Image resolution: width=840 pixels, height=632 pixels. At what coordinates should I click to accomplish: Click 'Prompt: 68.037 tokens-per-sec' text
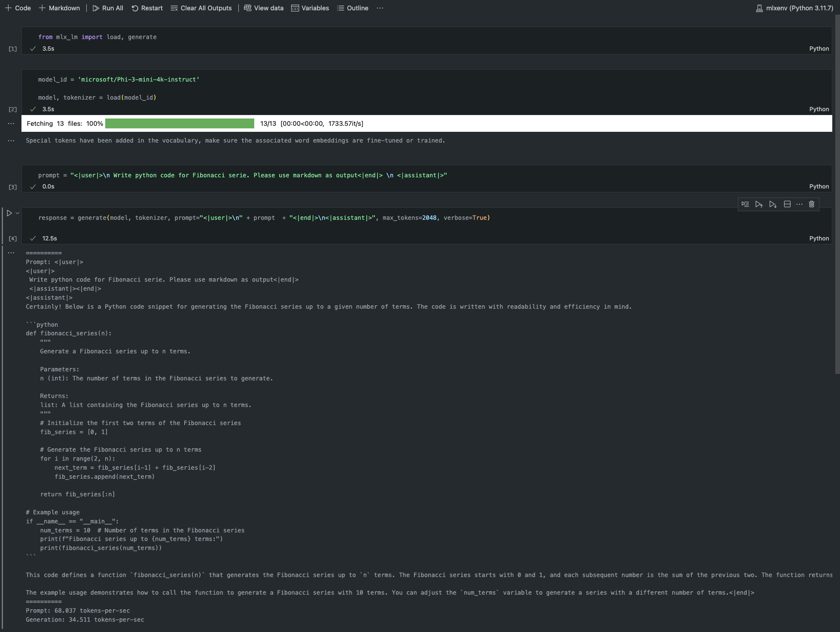[x=78, y=611]
